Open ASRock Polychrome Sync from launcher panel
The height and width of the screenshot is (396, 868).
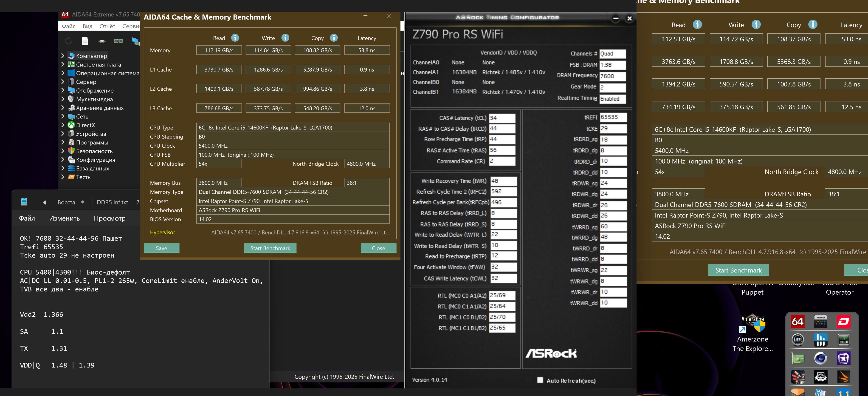point(820,321)
